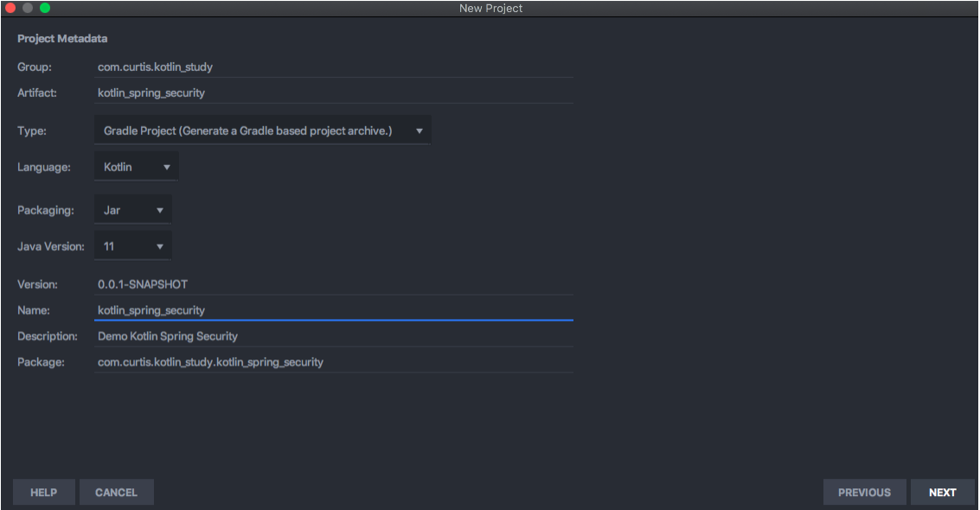Open the Type dropdown for Gradle Project
The image size is (980, 510).
tap(262, 131)
